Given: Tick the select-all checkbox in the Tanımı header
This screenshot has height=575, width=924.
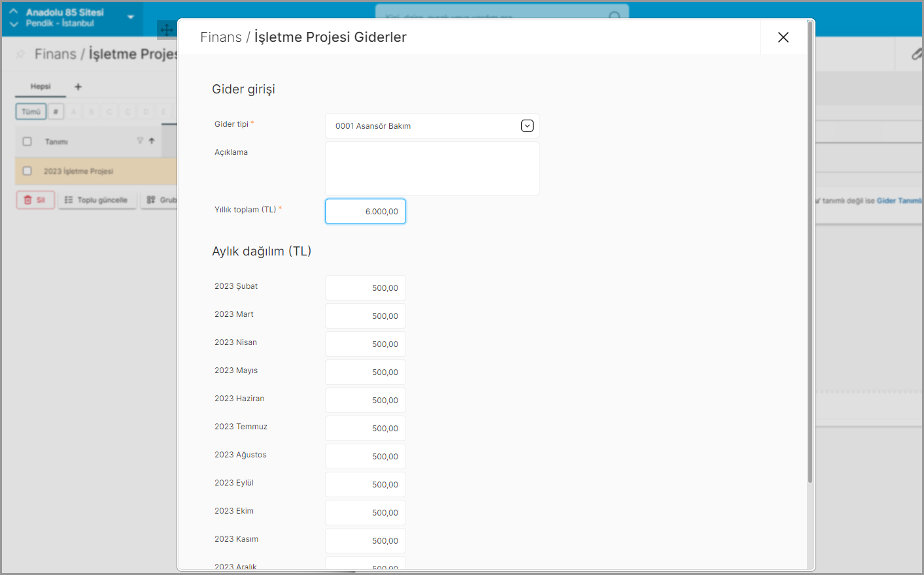Looking at the screenshot, I should pyautogui.click(x=27, y=141).
